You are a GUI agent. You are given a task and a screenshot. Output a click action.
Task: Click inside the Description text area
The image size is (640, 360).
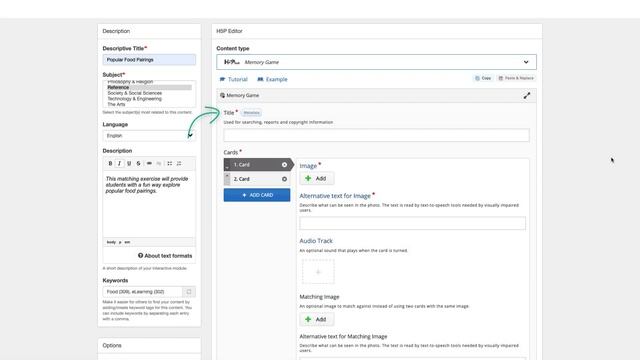pyautogui.click(x=149, y=204)
